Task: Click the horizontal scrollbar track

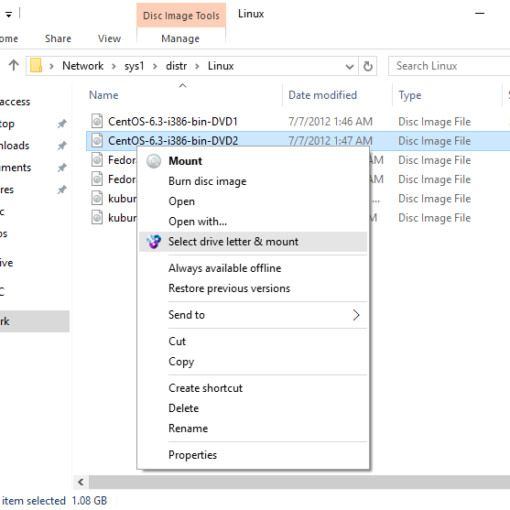Action: click(x=299, y=482)
